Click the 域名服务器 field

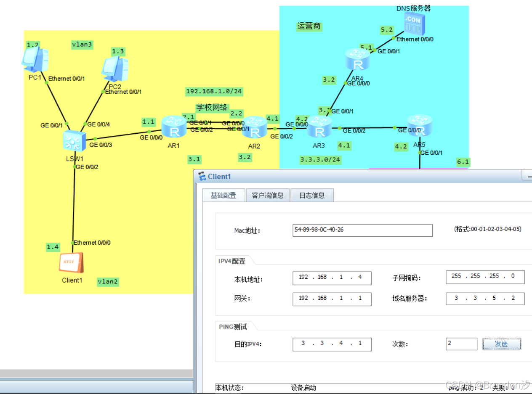(485, 299)
